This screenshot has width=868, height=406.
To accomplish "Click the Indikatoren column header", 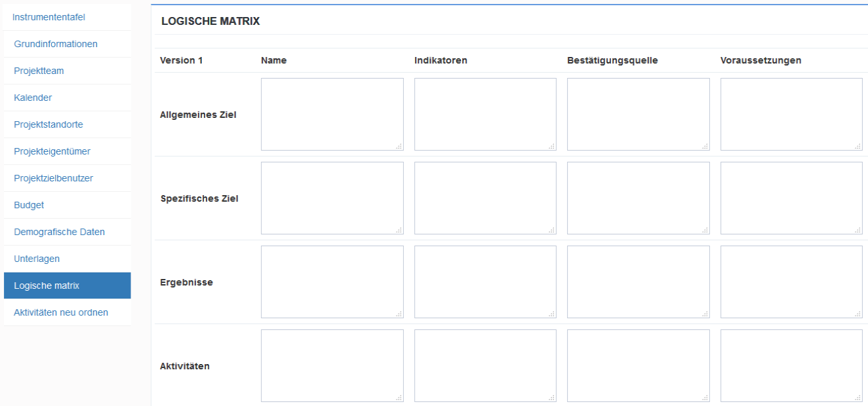I will (x=441, y=60).
